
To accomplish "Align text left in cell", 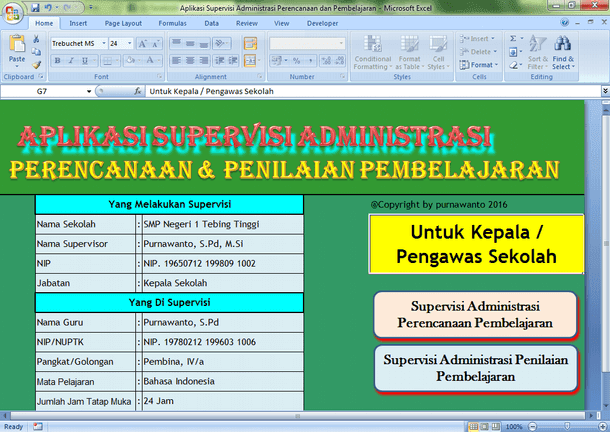I will point(176,60).
